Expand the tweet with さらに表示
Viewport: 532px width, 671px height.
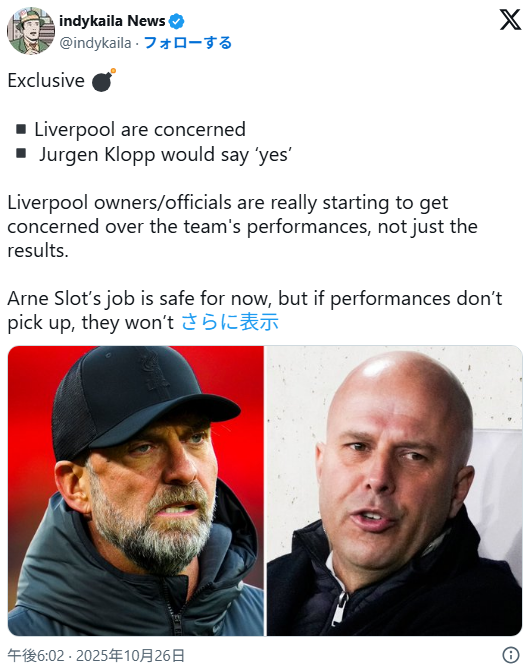click(230, 322)
